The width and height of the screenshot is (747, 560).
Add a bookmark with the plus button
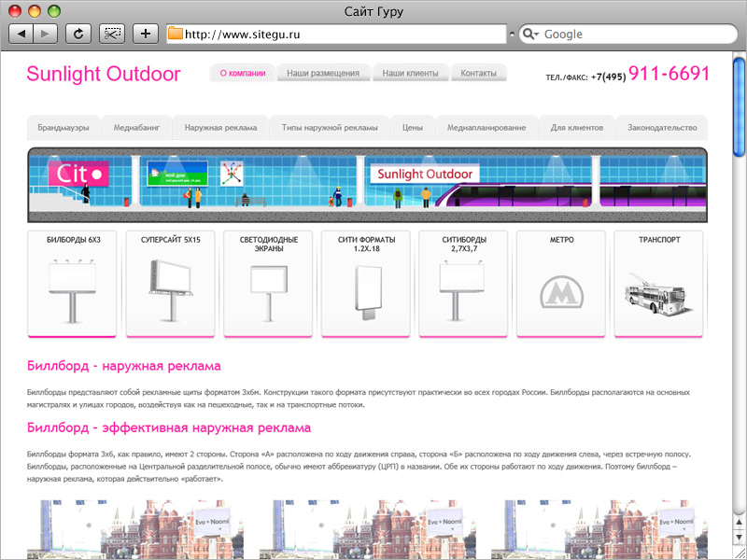point(146,34)
